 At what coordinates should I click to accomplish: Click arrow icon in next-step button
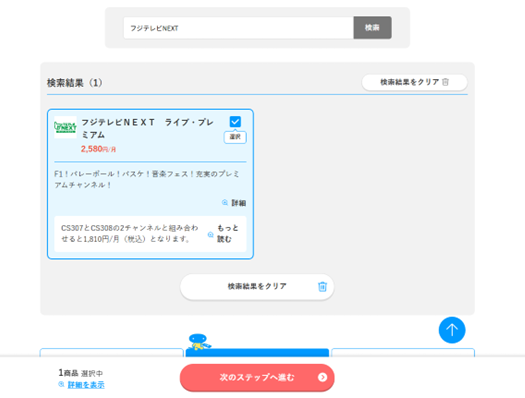point(322,377)
